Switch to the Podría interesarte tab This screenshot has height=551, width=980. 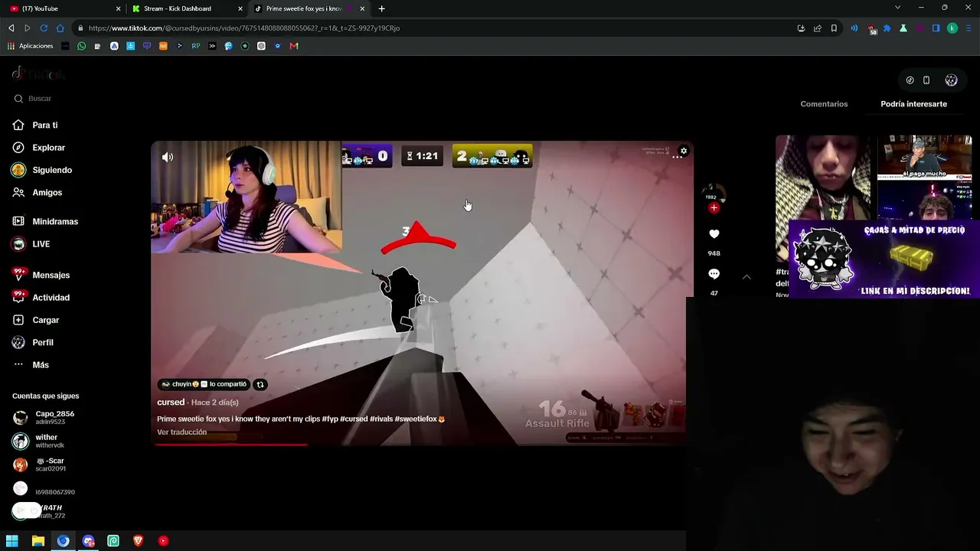[x=913, y=104]
